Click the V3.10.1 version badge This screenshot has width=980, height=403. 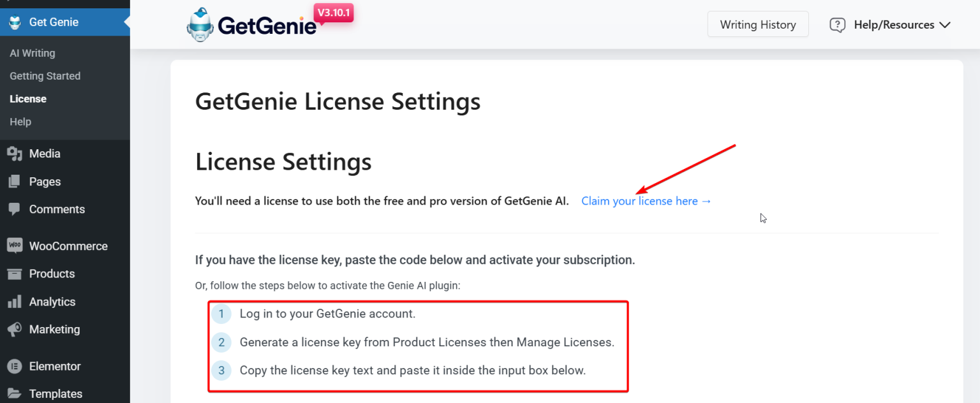pos(332,12)
